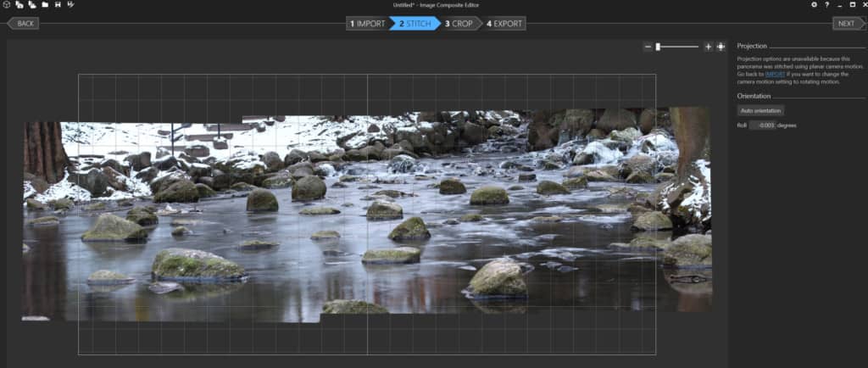This screenshot has height=368, width=868.
Task: Click the new panorama from images icon
Action: point(19,5)
